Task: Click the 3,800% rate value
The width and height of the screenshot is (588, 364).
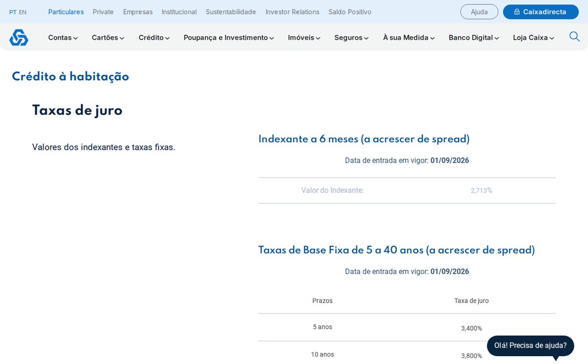Action: 471,356
